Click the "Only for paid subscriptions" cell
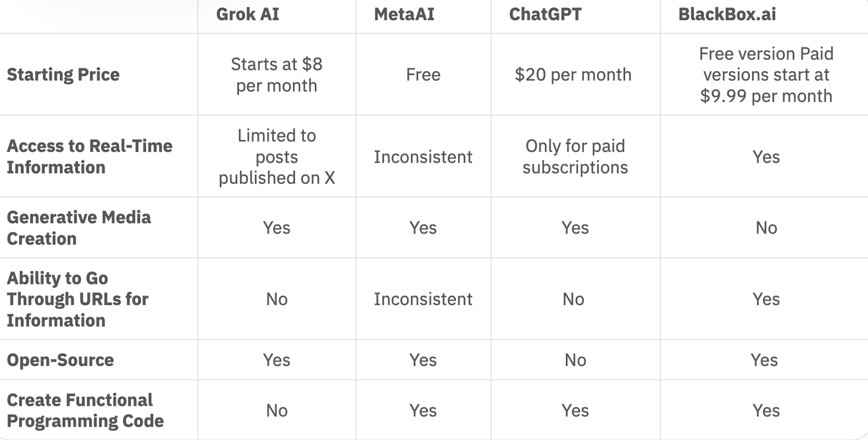 coord(575,157)
